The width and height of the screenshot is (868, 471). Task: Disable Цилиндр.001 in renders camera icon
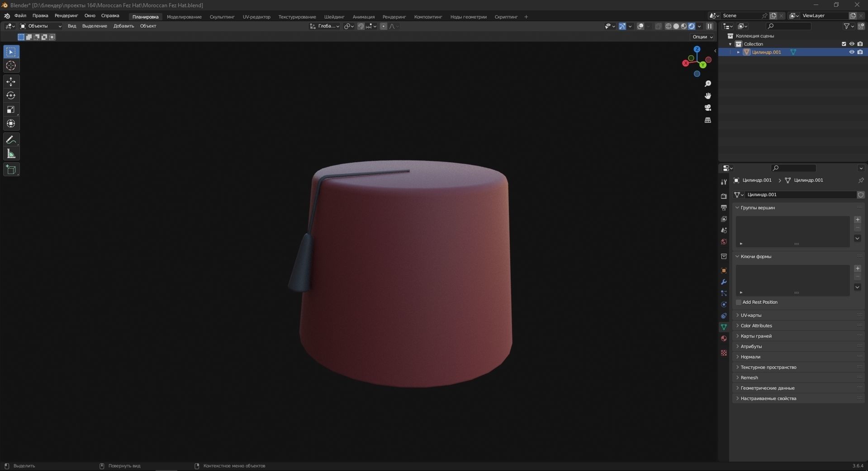point(860,52)
